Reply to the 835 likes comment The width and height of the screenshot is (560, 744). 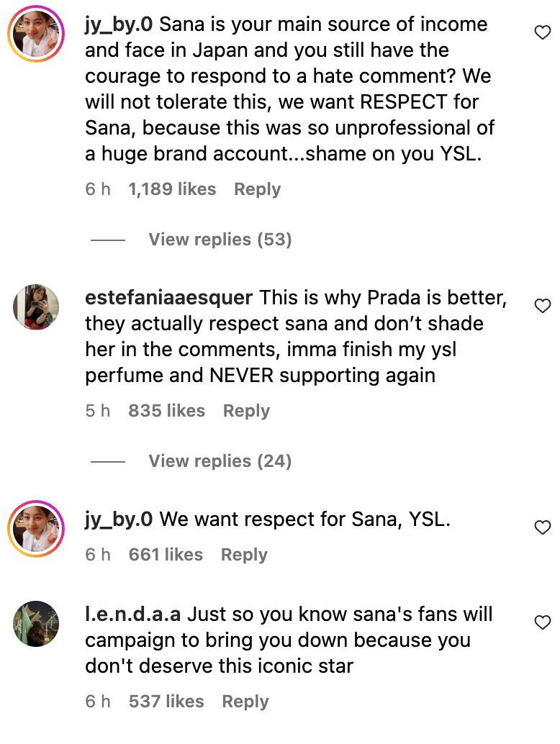[246, 411]
